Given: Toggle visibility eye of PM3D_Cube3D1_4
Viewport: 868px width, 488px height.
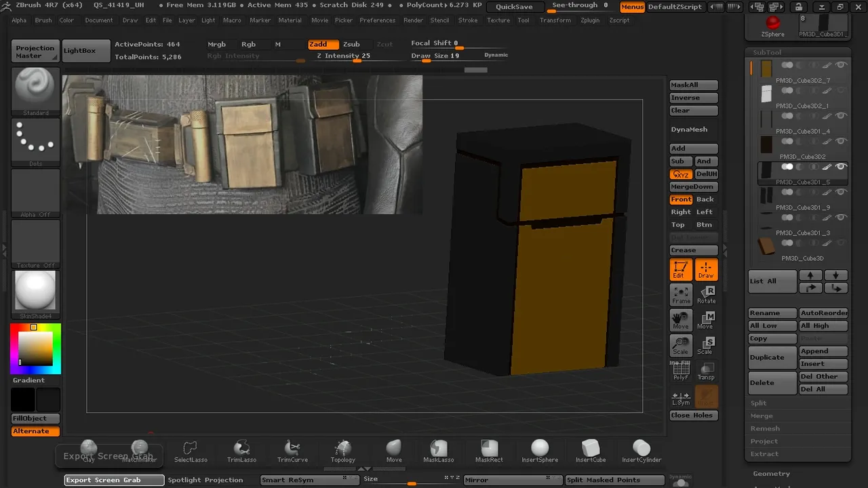Looking at the screenshot, I should coord(841,116).
